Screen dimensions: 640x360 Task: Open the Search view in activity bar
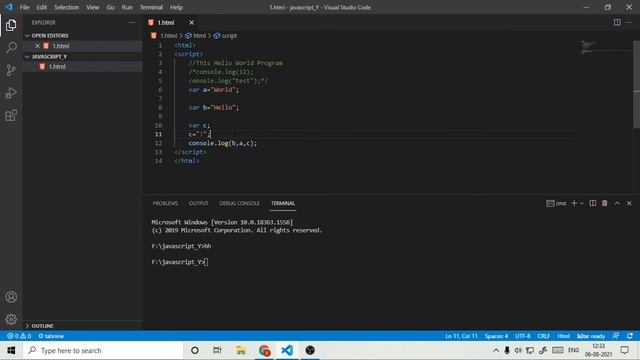(x=11, y=48)
